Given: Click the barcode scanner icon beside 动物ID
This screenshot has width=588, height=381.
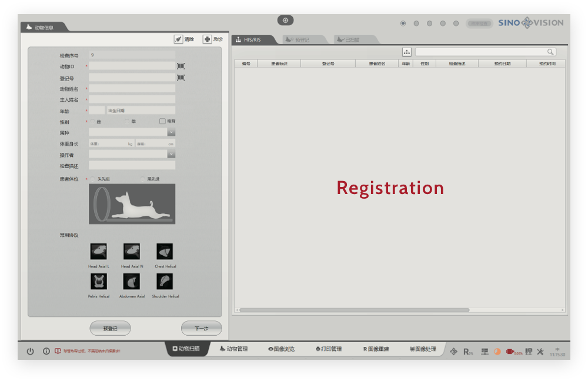Looking at the screenshot, I should click(x=181, y=66).
